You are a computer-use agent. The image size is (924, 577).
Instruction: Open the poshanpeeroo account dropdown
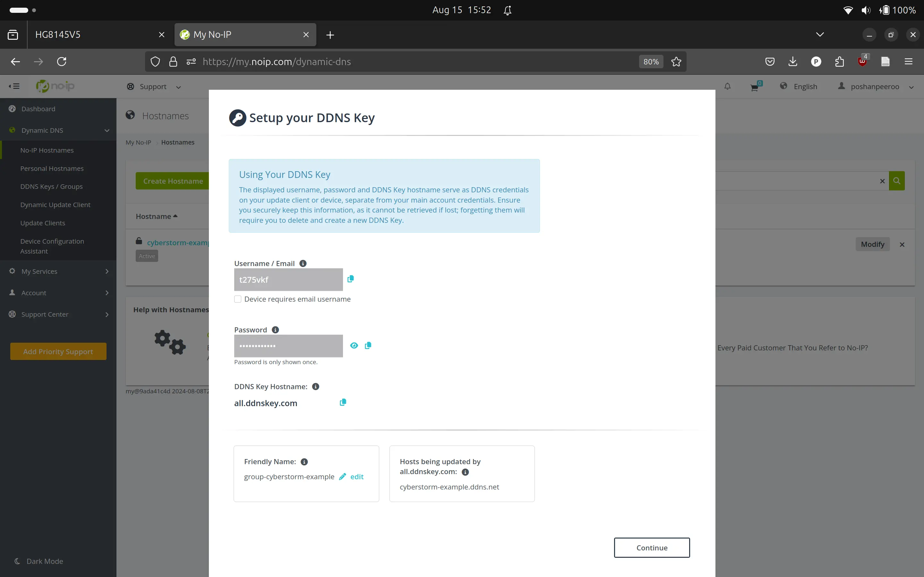click(x=875, y=87)
